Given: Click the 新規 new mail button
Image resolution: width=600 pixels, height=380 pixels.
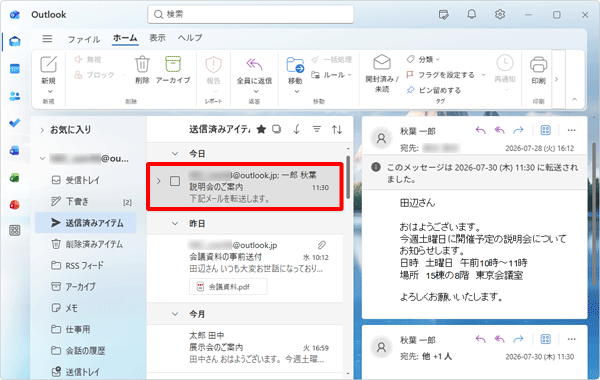Looking at the screenshot, I should [49, 70].
